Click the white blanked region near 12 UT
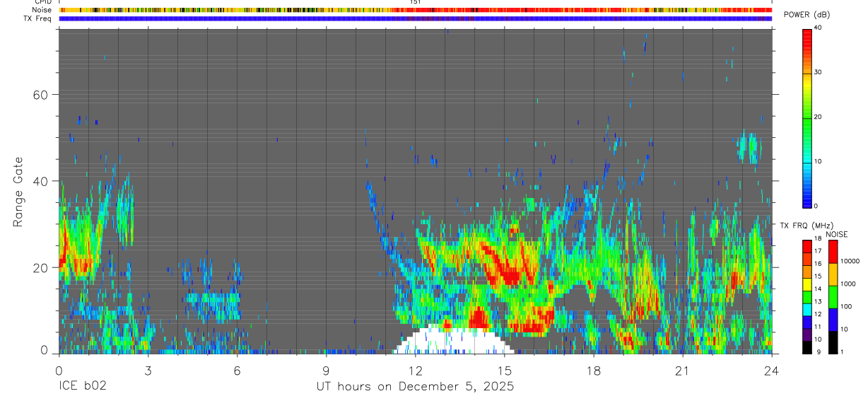 452,341
